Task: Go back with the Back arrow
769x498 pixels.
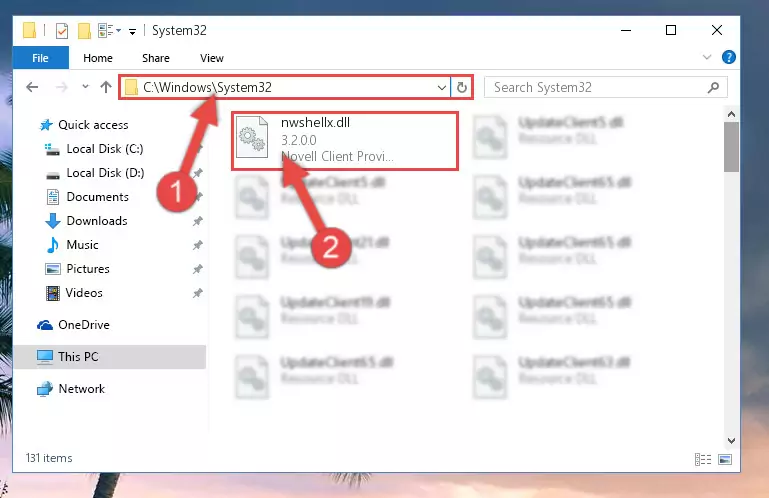Action: pos(32,87)
